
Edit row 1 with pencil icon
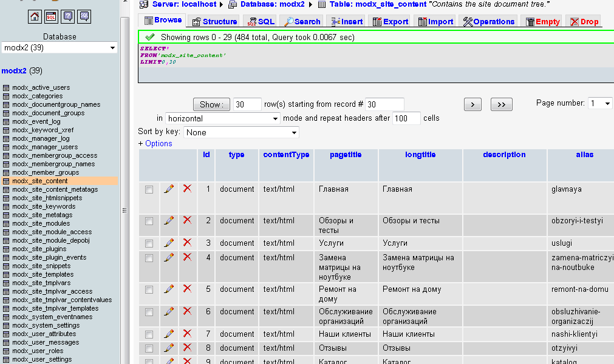[x=169, y=189]
